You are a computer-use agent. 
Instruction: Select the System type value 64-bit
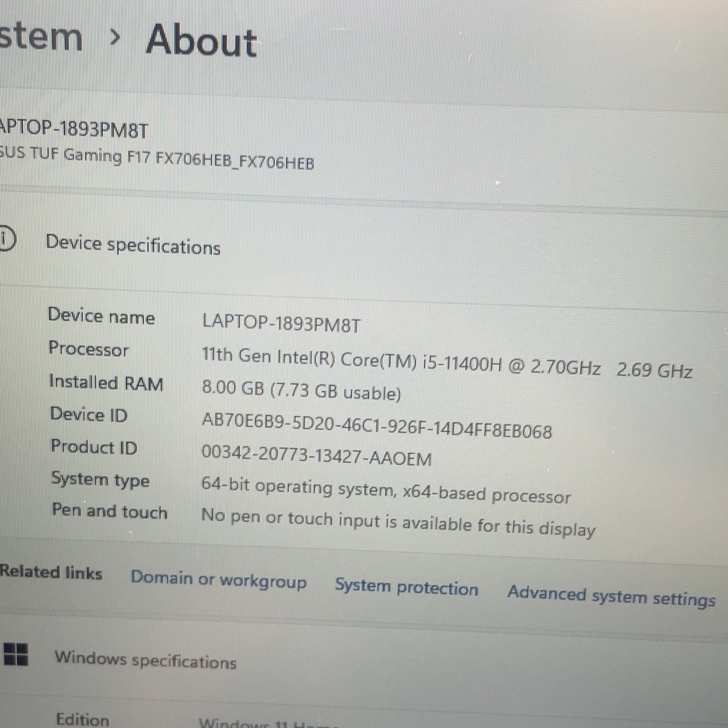pyautogui.click(x=386, y=490)
